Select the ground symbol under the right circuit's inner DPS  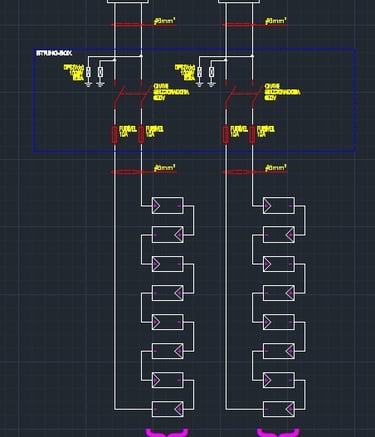point(211,84)
